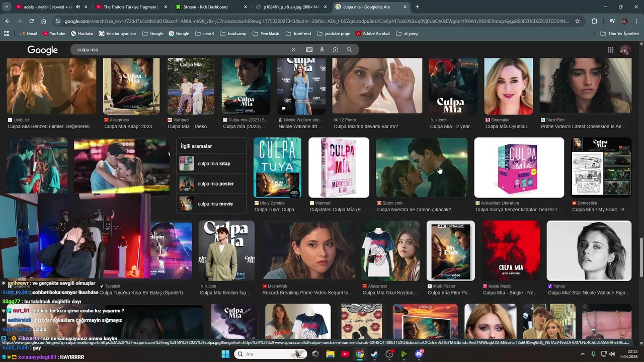Select related search culpa mia movie
The width and height of the screenshot is (644, 362).
(x=212, y=204)
